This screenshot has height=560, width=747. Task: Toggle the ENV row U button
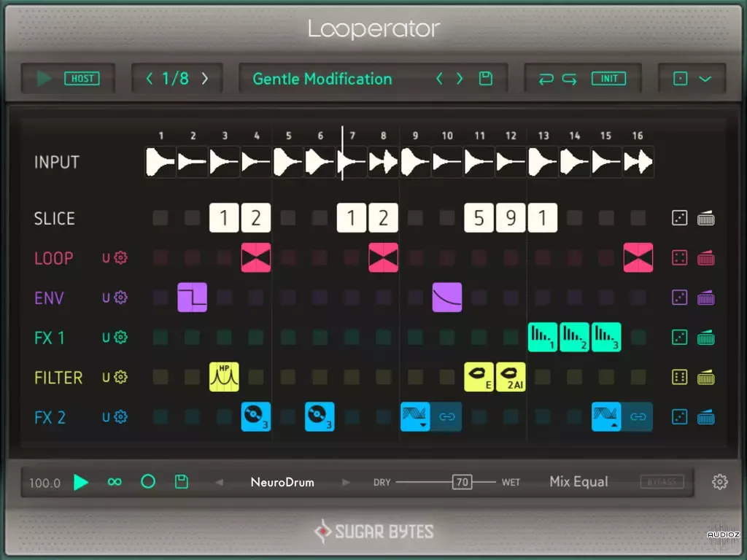(106, 298)
